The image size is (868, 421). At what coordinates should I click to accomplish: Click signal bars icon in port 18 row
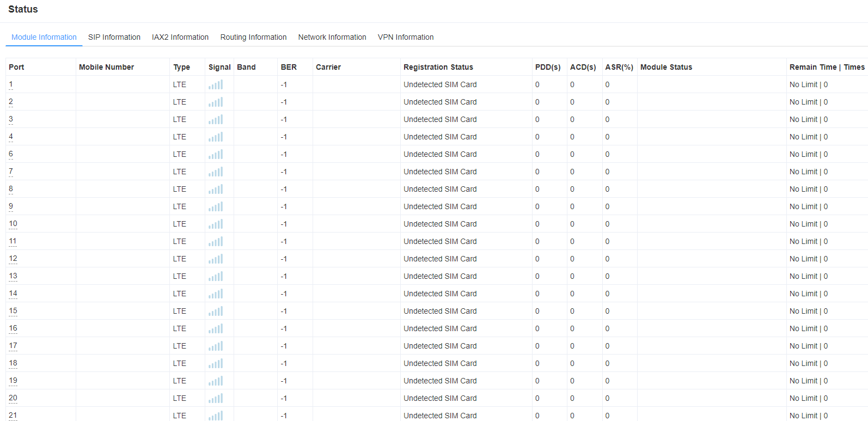(x=216, y=363)
